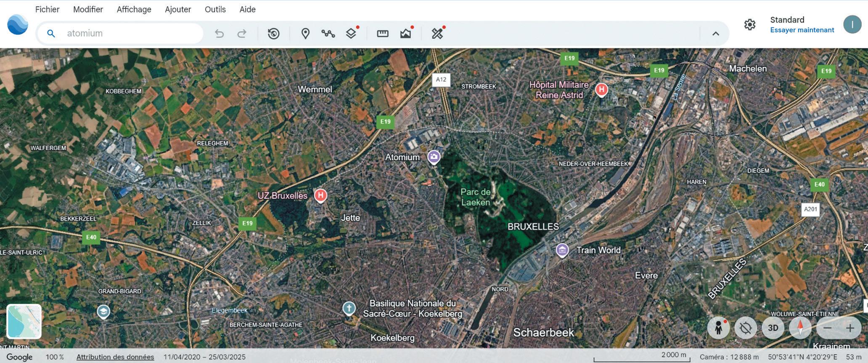Click the Atomium camera marker
This screenshot has width=868, height=363.
coord(434,157)
